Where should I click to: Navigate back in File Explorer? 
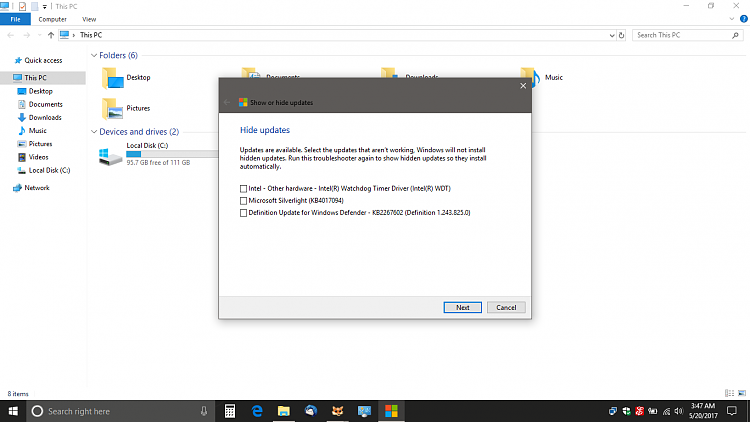coord(11,35)
